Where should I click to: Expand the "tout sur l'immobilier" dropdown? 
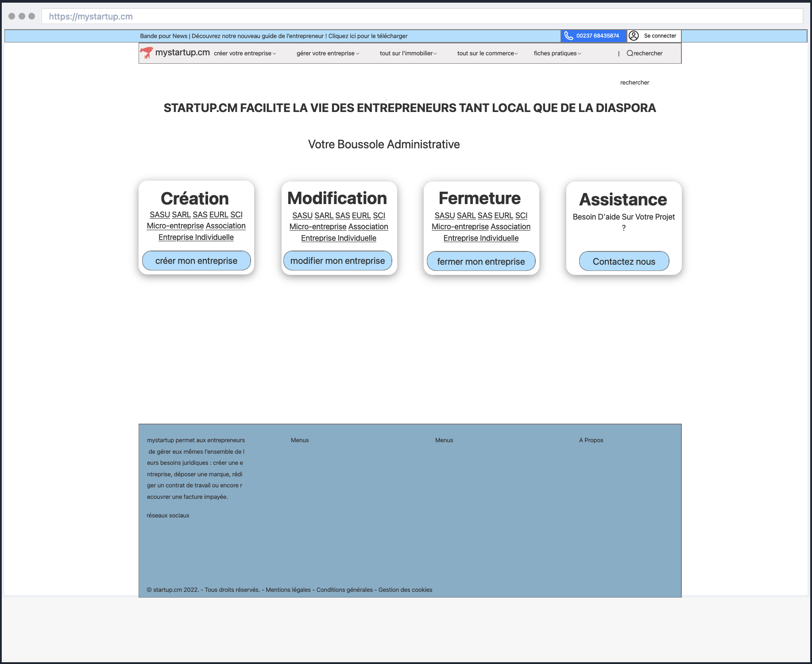tap(408, 53)
